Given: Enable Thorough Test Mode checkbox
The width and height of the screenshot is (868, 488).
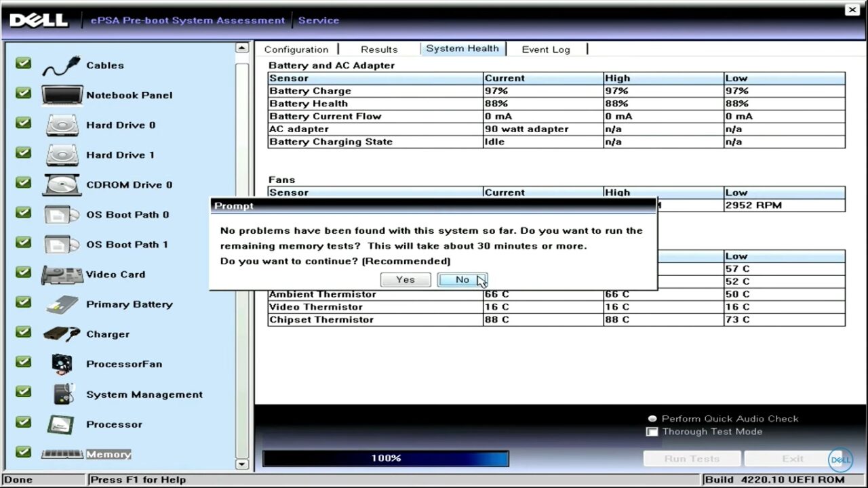Looking at the screenshot, I should point(652,432).
